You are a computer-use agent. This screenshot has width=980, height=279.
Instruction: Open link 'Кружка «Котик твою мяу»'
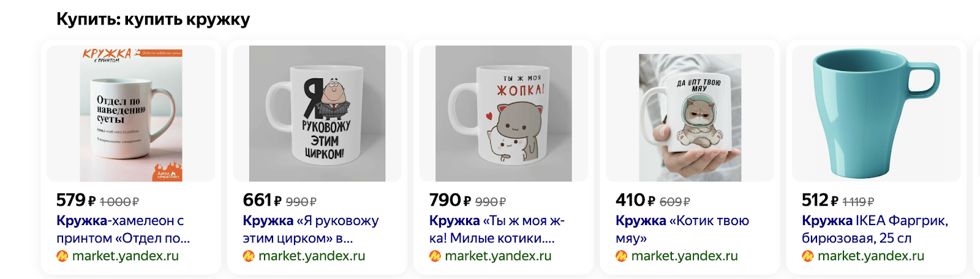(x=682, y=229)
